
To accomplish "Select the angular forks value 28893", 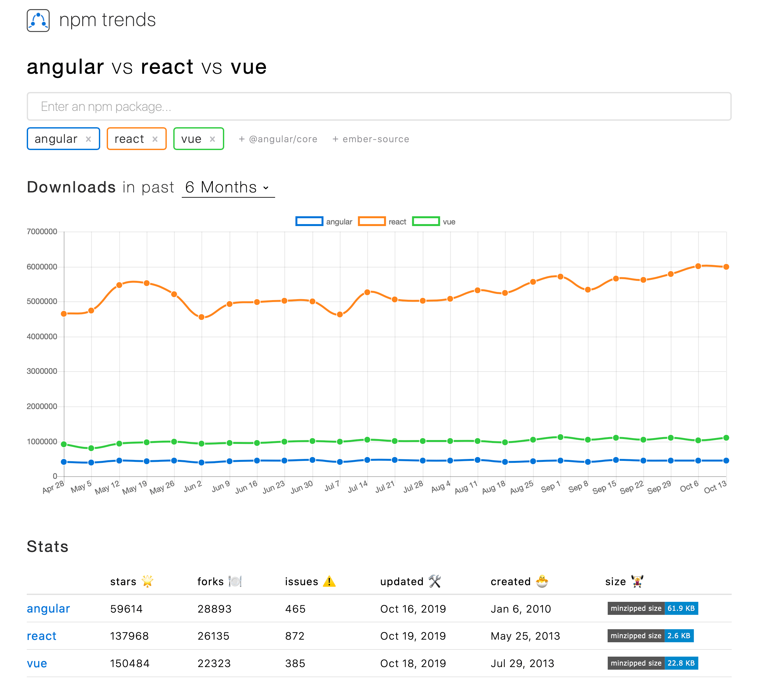I will click(x=214, y=609).
